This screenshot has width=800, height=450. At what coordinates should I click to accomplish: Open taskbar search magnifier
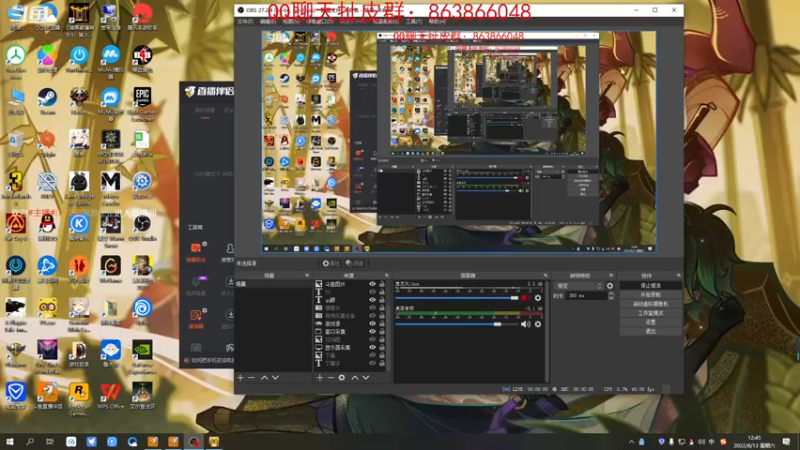30,441
